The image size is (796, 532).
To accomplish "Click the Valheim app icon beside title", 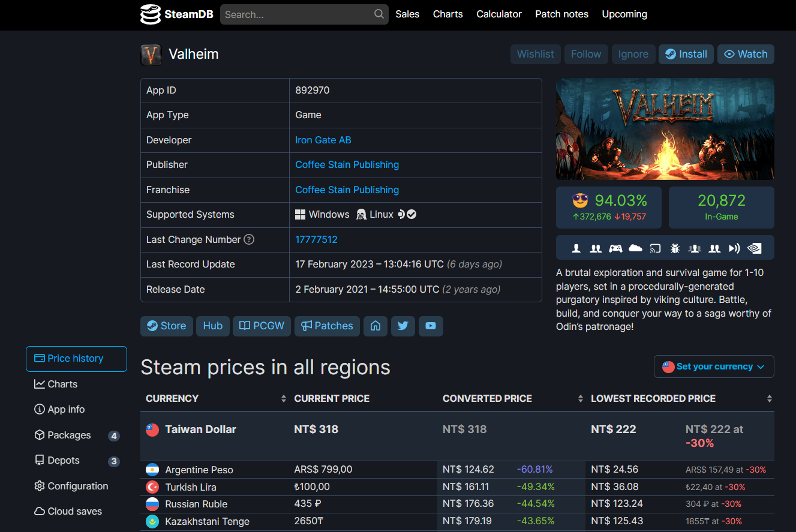I will (x=151, y=55).
